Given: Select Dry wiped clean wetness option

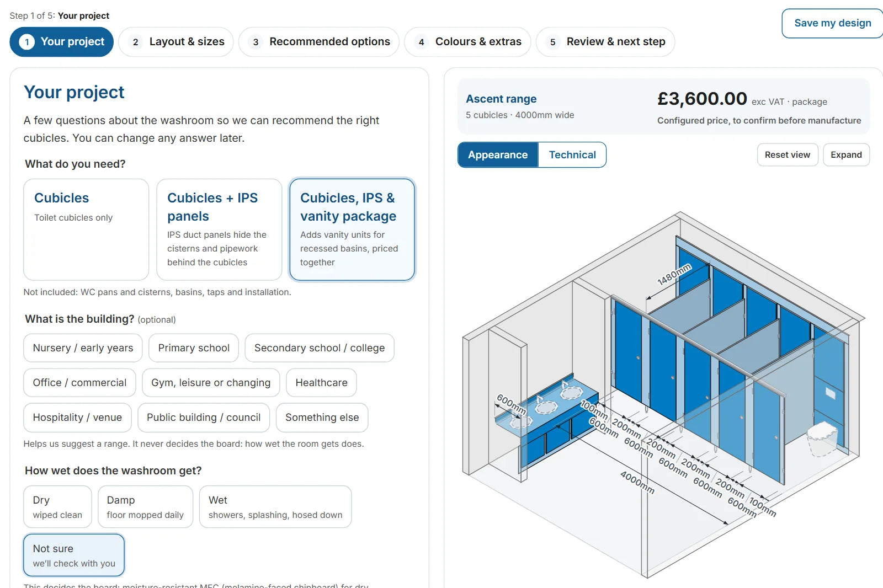Looking at the screenshot, I should click(57, 507).
